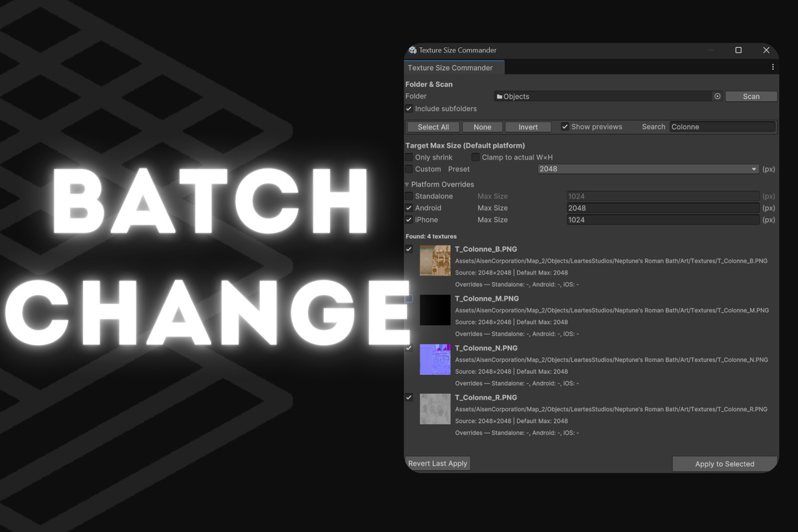Click the T_Colonne_M.PNG file name
The height and width of the screenshot is (532, 798).
pyautogui.click(x=487, y=299)
